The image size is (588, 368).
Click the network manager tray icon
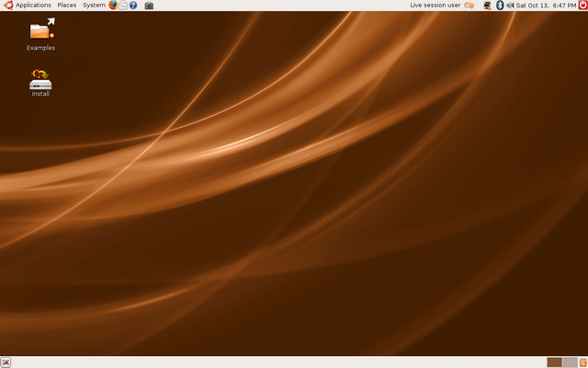pos(487,6)
